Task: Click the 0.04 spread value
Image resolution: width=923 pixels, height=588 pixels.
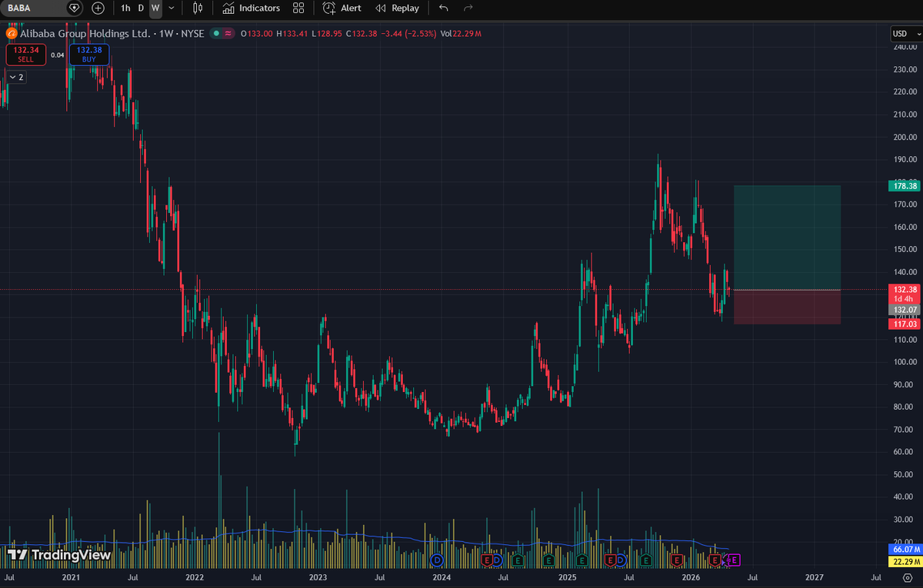Action: (x=58, y=55)
